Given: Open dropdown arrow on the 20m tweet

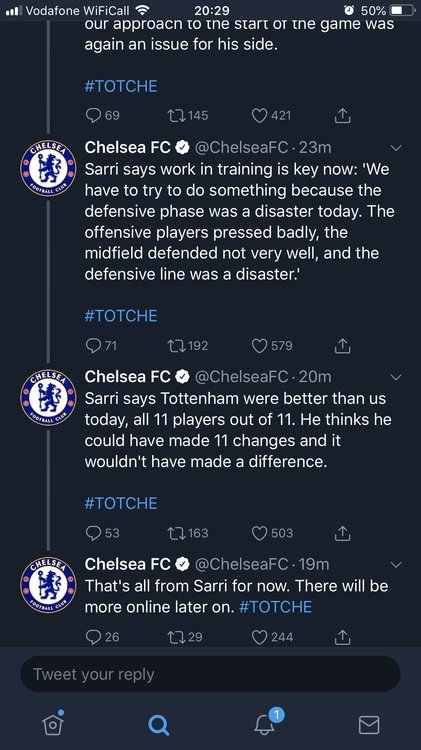Looking at the screenshot, I should [x=396, y=377].
